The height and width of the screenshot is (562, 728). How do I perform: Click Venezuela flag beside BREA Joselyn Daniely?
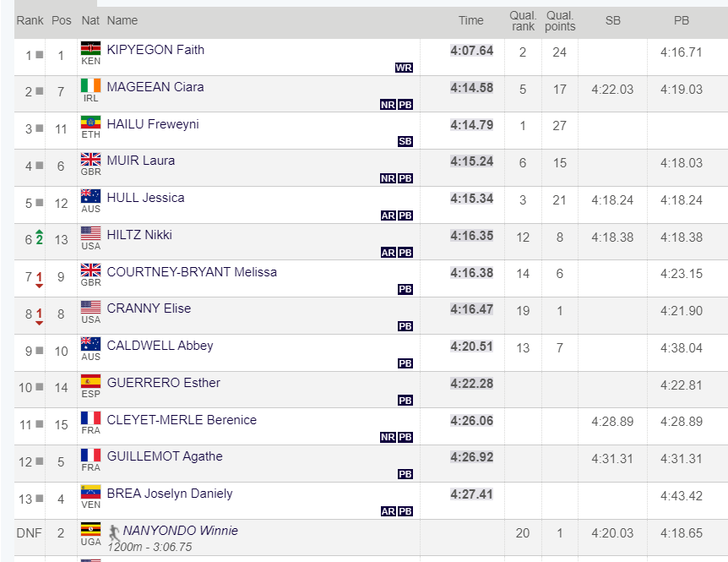(90, 493)
